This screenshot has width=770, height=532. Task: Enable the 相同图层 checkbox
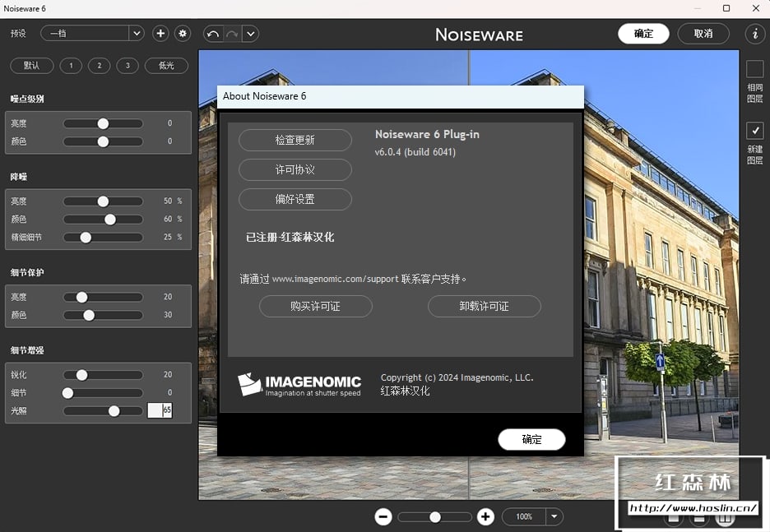(754, 70)
